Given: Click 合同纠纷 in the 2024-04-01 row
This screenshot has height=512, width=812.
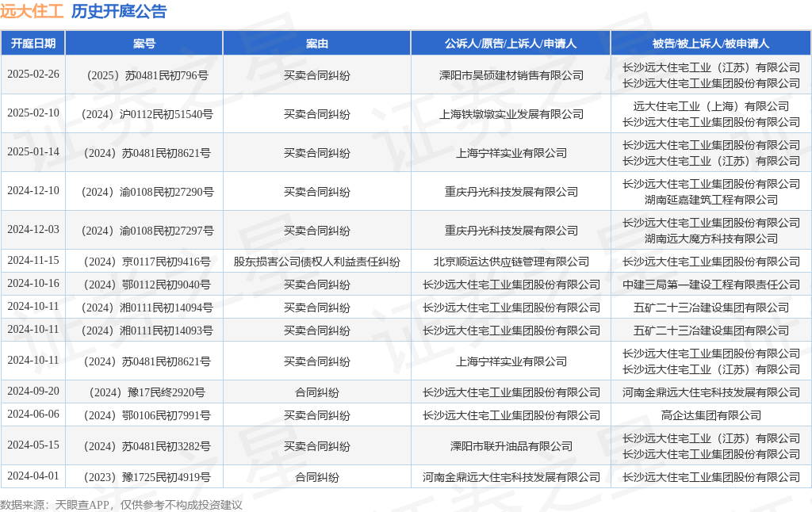Looking at the screenshot, I should tap(317, 477).
